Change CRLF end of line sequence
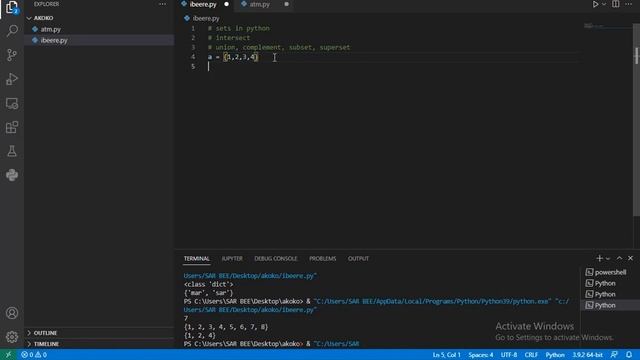640x360 pixels. (x=531, y=355)
